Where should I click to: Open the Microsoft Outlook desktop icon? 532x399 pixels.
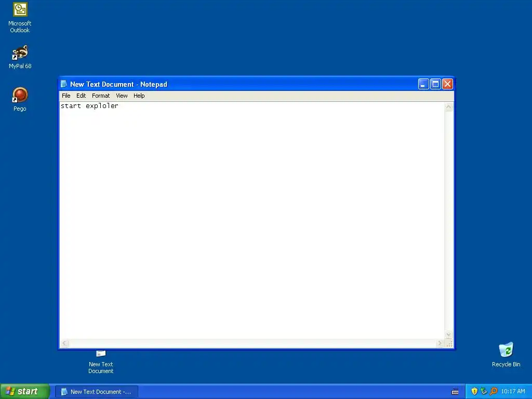coord(20,18)
